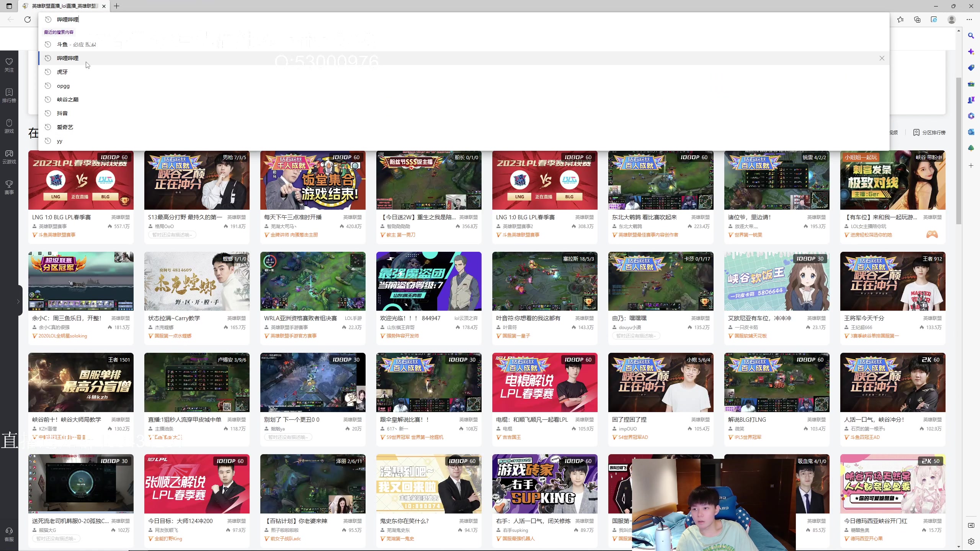
Task: Open the 赛事 tournaments sidebar icon
Action: click(9, 187)
